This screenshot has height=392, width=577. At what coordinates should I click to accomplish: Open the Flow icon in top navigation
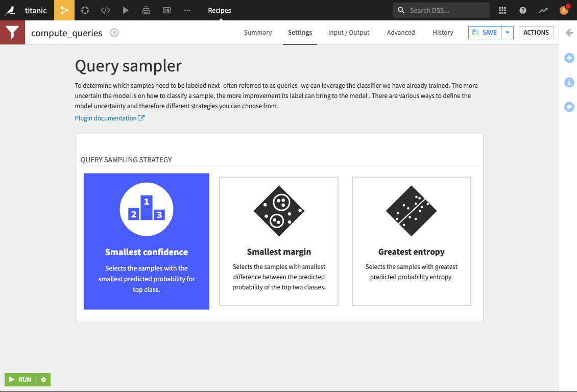pos(64,10)
